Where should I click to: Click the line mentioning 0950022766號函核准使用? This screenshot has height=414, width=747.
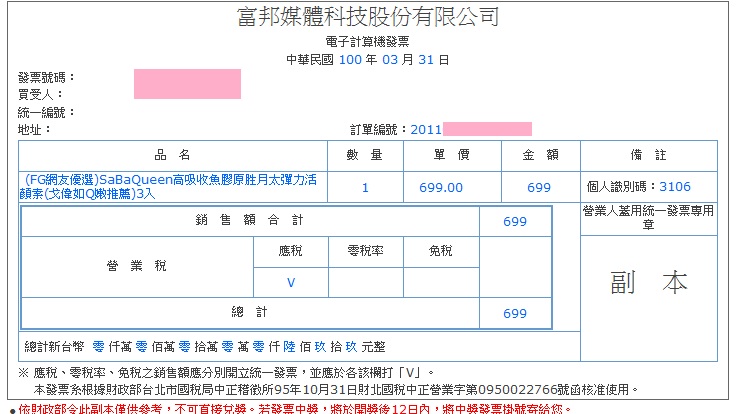(x=335, y=390)
